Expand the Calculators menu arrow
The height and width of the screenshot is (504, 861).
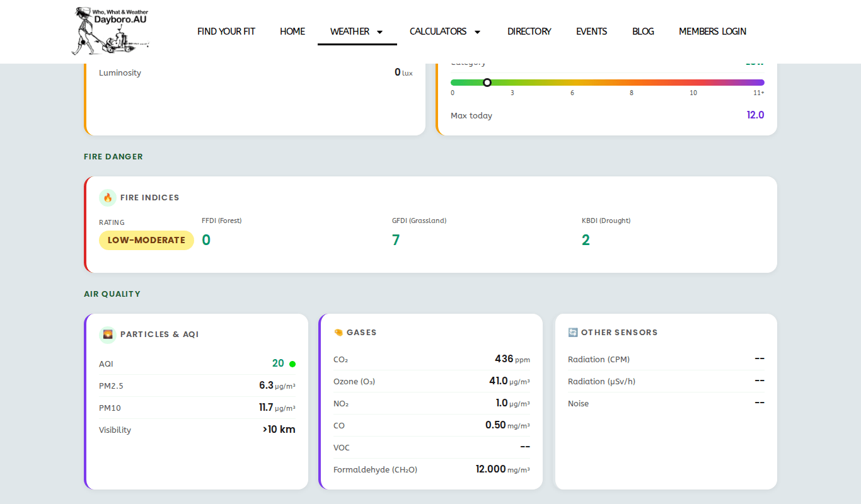[x=477, y=31]
